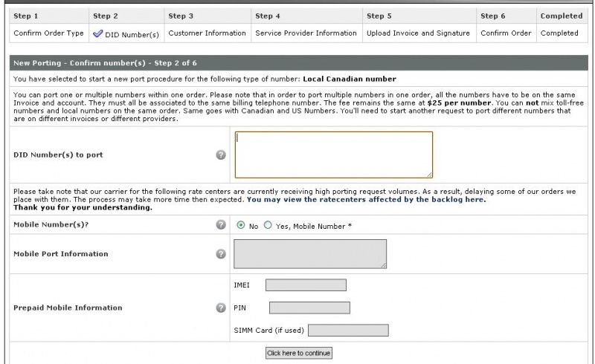Screen dimensions: 595x364
Task: Open Upload Invoice and Signature step
Action: click(x=418, y=33)
